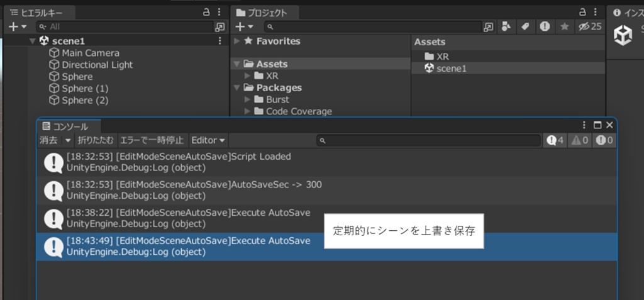Select the Sphere object
Image resolution: width=644 pixels, height=300 pixels.
coord(77,77)
